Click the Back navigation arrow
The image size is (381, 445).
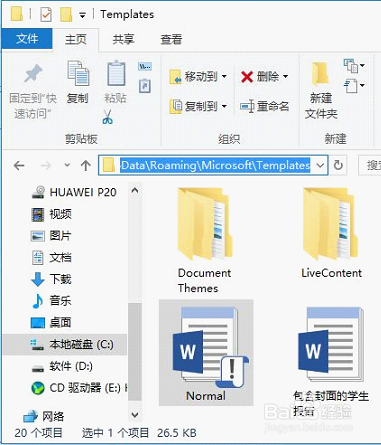coord(19,165)
